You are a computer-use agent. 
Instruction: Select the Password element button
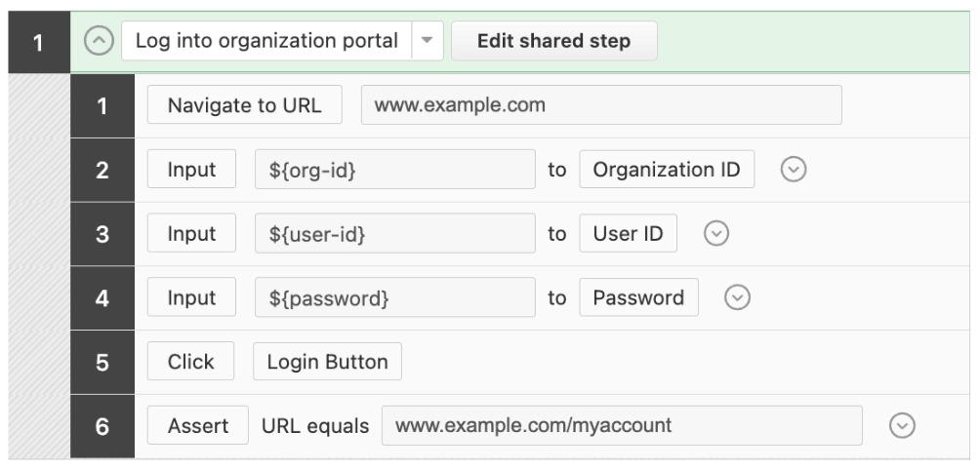[x=638, y=298]
